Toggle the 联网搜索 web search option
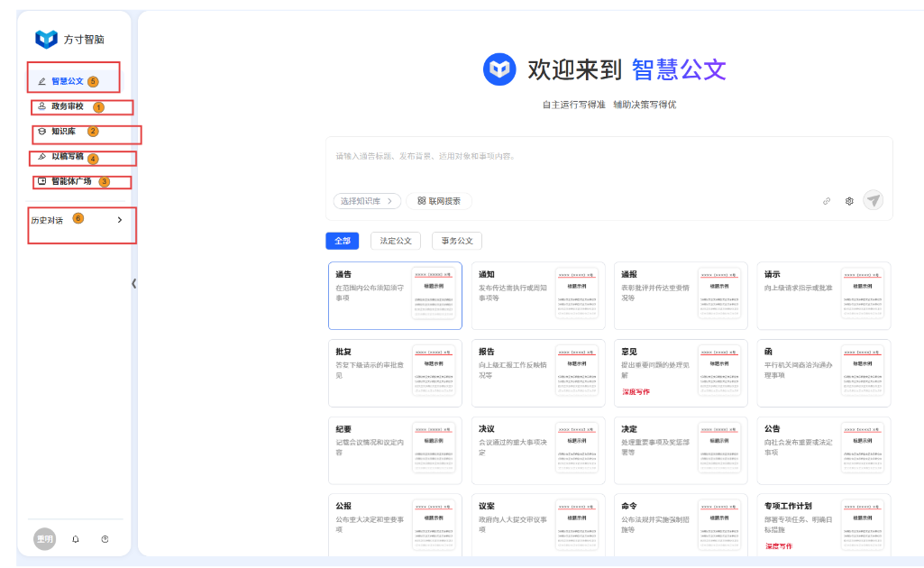Screen dimensions: 924x568 (439, 201)
